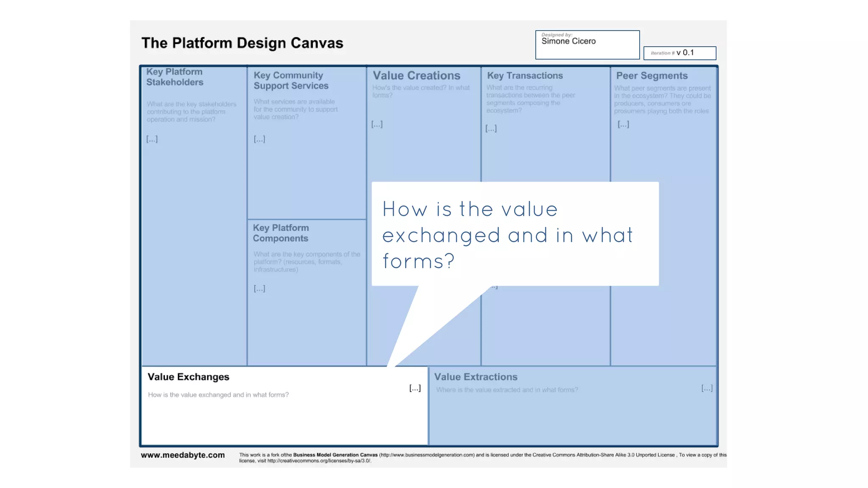The width and height of the screenshot is (868, 488).
Task: Open the www.meedabyte.com link
Action: click(183, 455)
